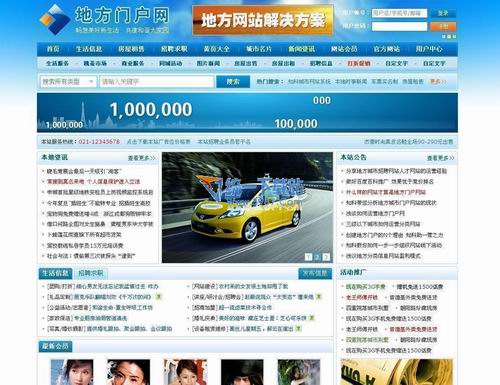Click the 登录 login button
The height and width of the screenshot is (385, 500).
coord(443,13)
